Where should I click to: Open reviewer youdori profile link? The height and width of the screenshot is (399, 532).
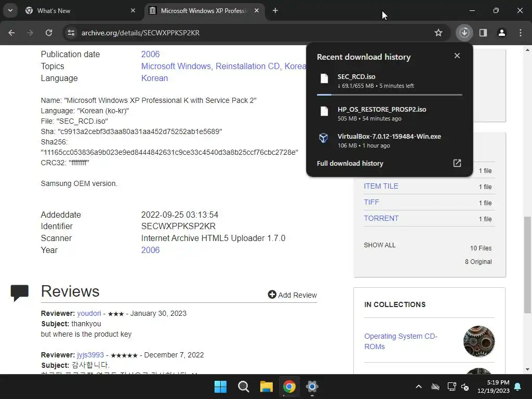click(x=89, y=313)
